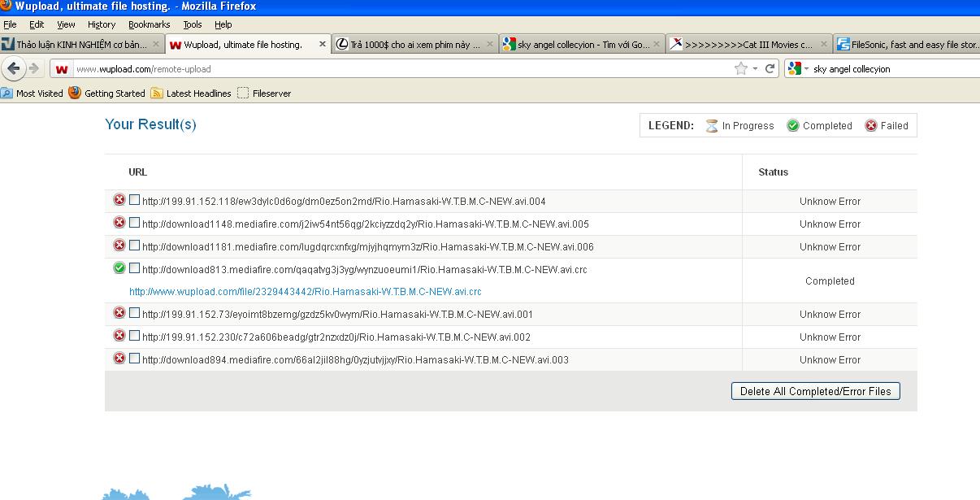This screenshot has height=500, width=980.
Task: Click the Unknow Error status for avi.004
Action: (x=830, y=202)
